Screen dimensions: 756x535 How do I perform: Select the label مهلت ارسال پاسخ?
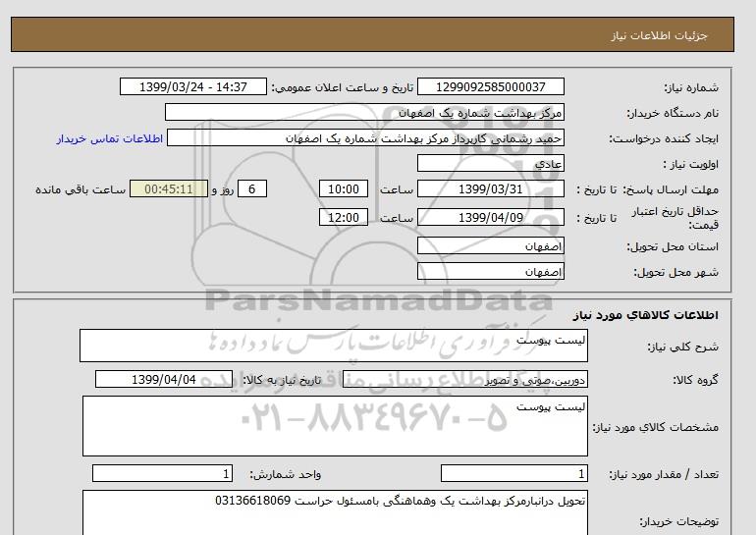click(x=672, y=189)
